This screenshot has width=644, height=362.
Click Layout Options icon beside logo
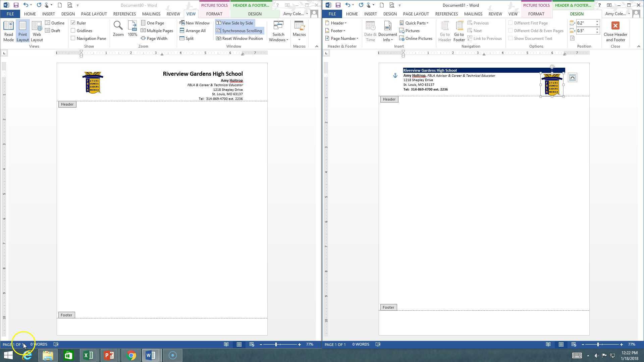[573, 78]
